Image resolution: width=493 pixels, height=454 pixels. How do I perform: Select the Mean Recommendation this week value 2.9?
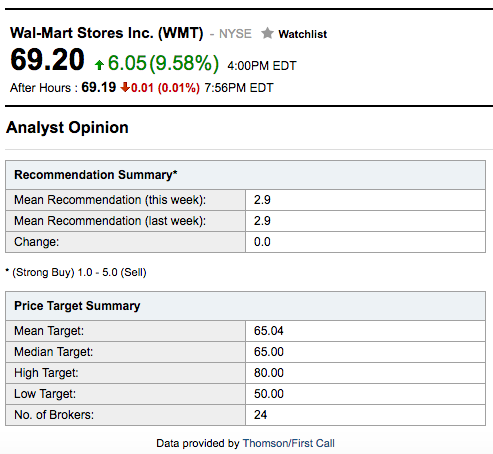(262, 200)
